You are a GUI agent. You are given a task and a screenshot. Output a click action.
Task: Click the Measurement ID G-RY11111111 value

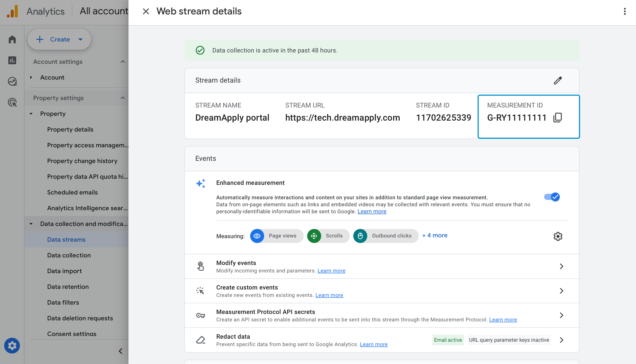coord(517,118)
